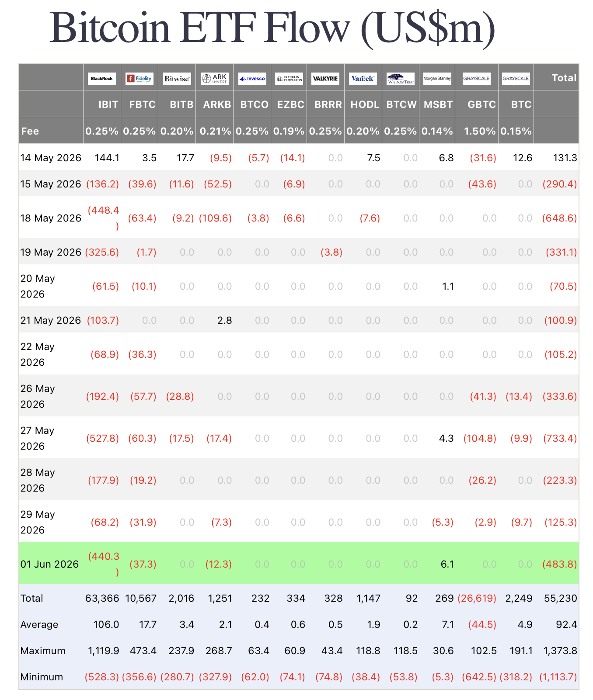593x700 pixels.
Task: Select the BITB ticker header
Action: coord(181,104)
